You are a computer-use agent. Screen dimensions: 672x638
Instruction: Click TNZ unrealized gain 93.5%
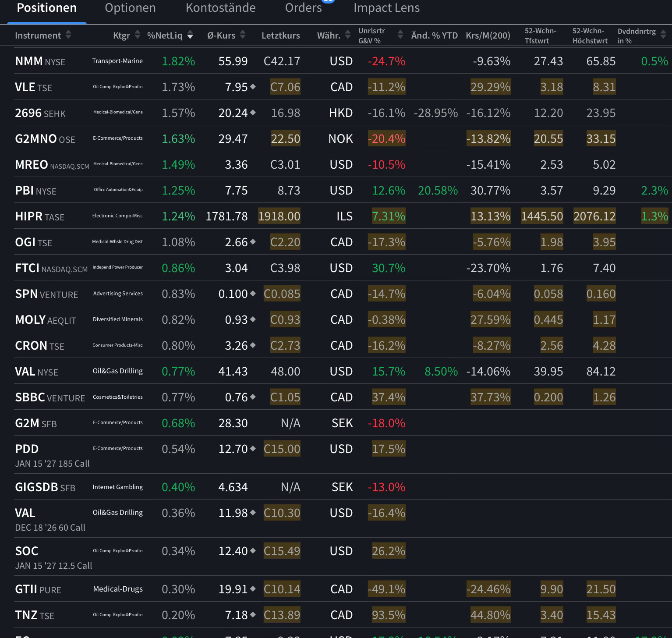tap(389, 615)
